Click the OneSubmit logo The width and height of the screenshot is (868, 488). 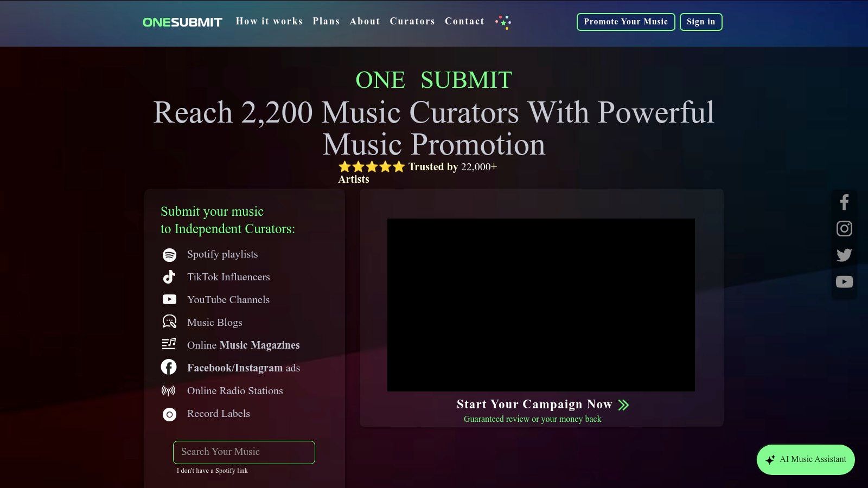(x=182, y=22)
